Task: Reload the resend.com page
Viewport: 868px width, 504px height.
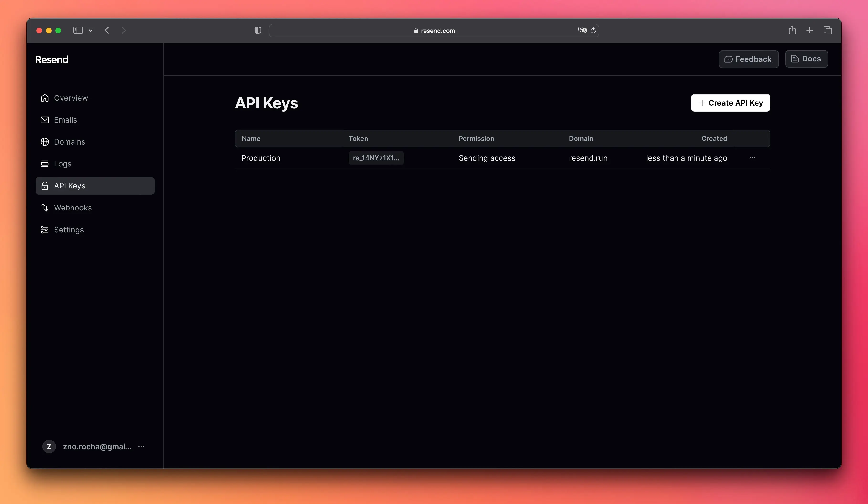Action: (593, 30)
